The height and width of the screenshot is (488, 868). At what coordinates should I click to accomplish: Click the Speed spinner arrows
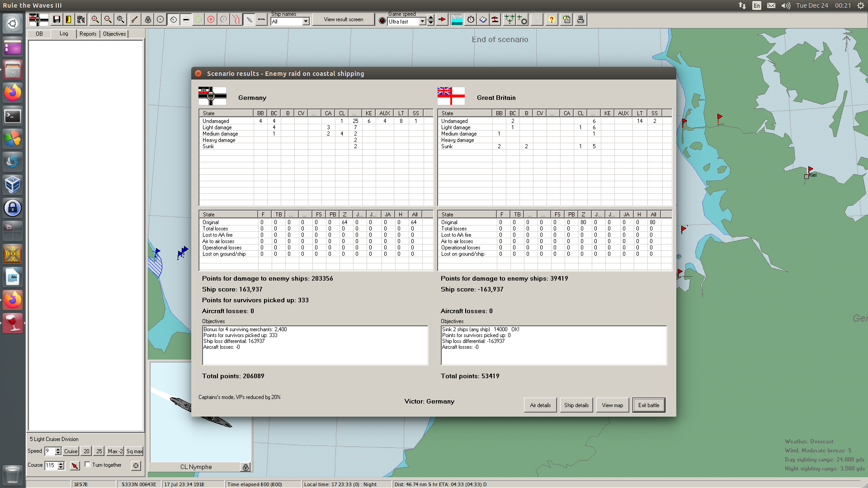(x=58, y=451)
